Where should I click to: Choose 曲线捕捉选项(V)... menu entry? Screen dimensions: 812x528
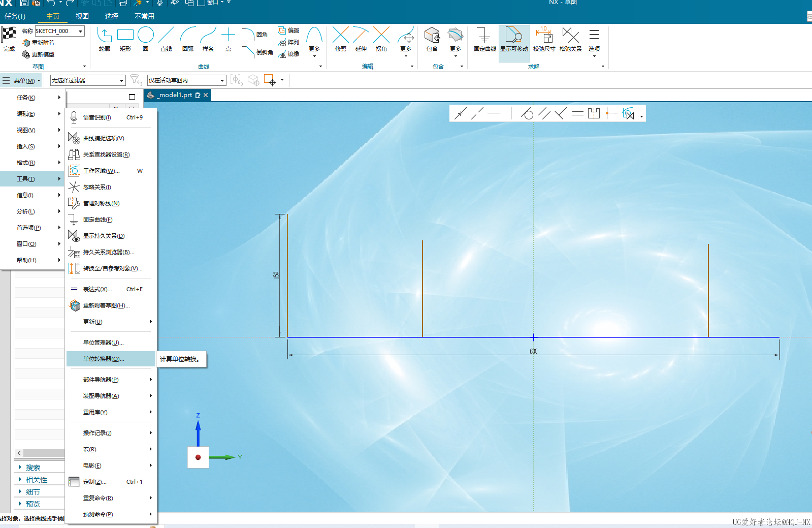point(111,138)
